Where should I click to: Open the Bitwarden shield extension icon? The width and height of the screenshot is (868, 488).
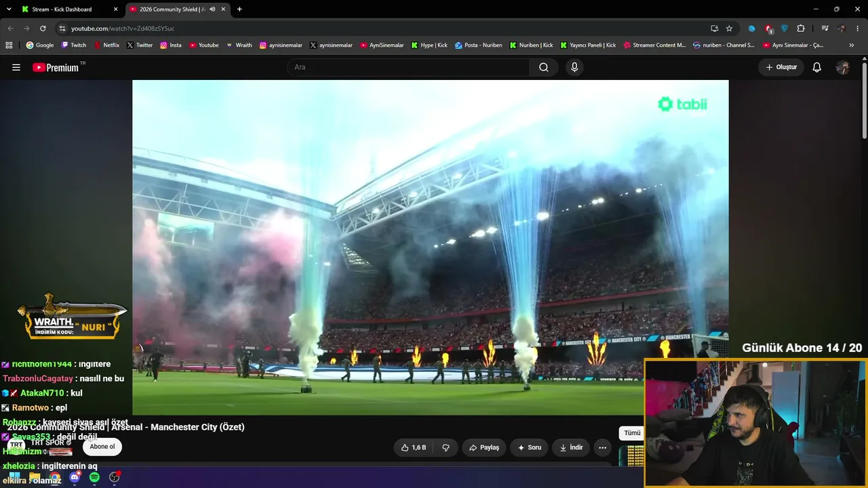pos(785,28)
